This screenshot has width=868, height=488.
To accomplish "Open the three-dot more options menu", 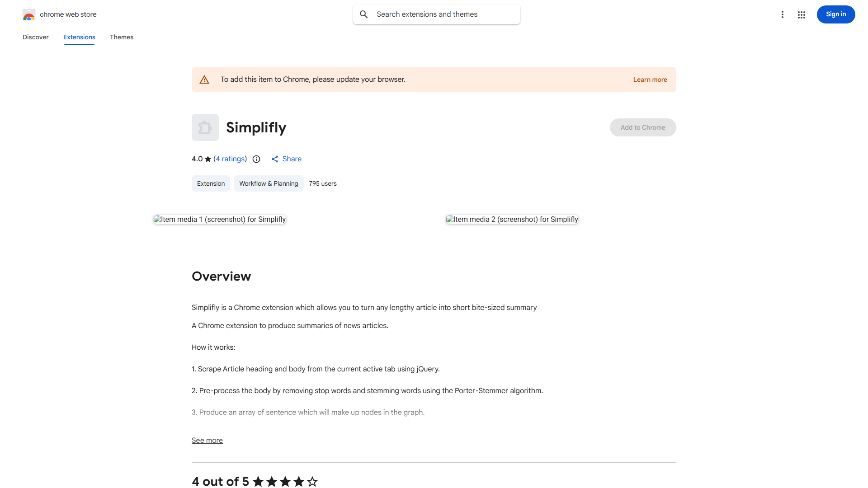I will point(783,14).
